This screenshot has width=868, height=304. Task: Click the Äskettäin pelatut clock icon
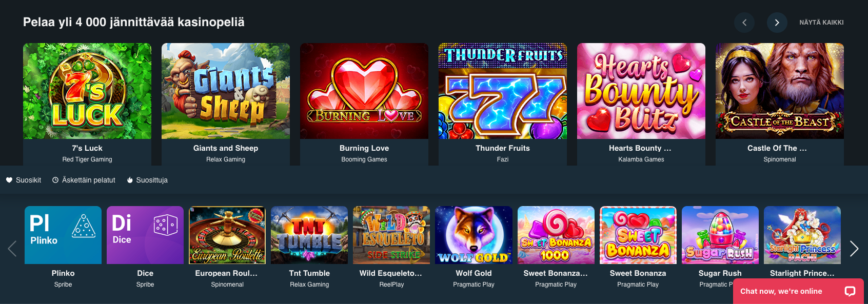(55, 180)
